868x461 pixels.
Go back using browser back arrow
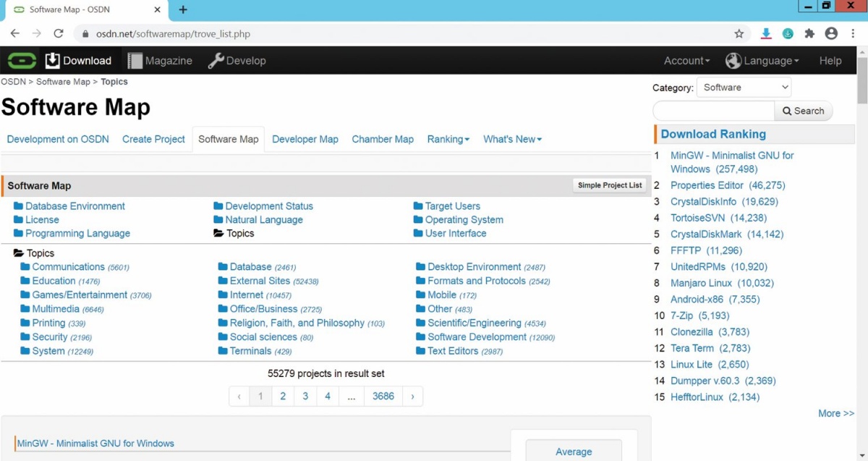pyautogui.click(x=15, y=33)
